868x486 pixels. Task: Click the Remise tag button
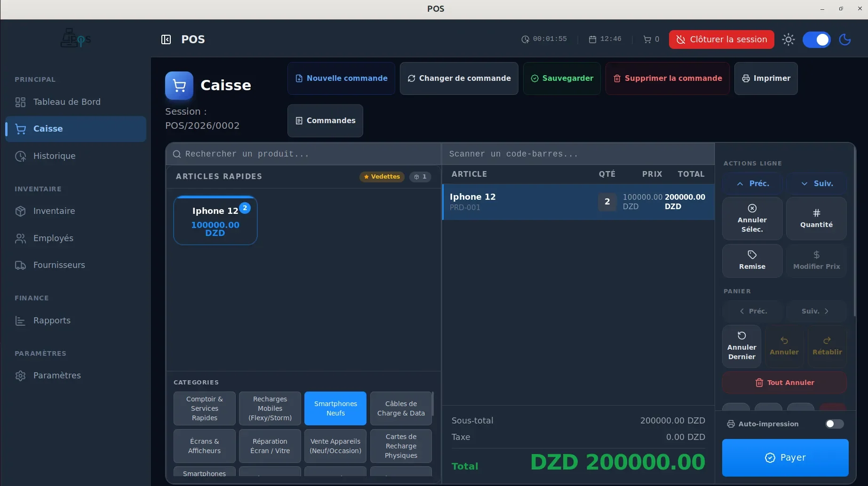(x=752, y=261)
